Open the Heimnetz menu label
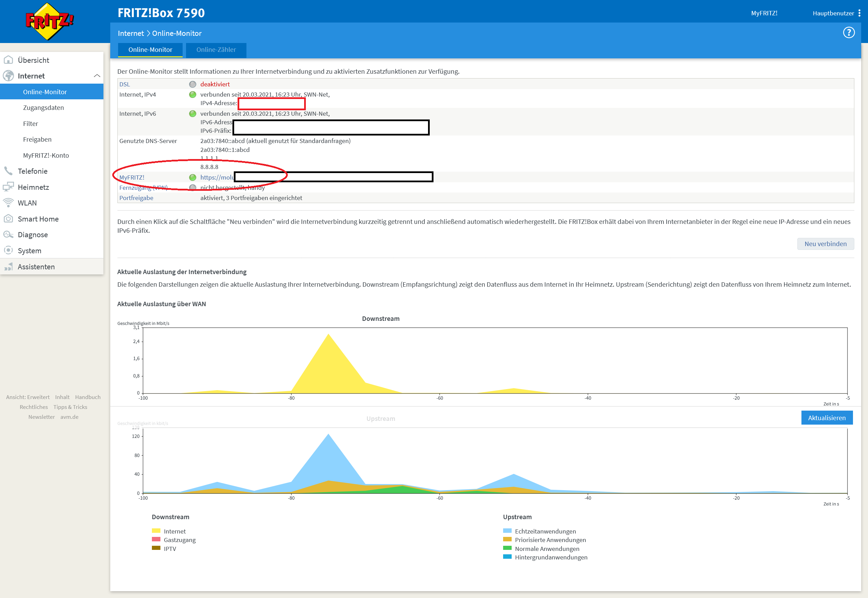Image resolution: width=868 pixels, height=598 pixels. pos(33,187)
